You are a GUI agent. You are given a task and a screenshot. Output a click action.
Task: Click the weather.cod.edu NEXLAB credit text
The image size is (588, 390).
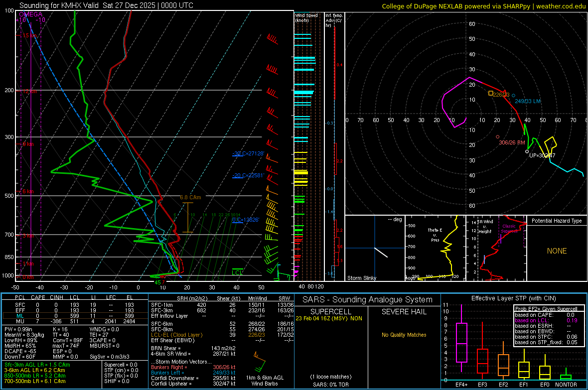483,6
